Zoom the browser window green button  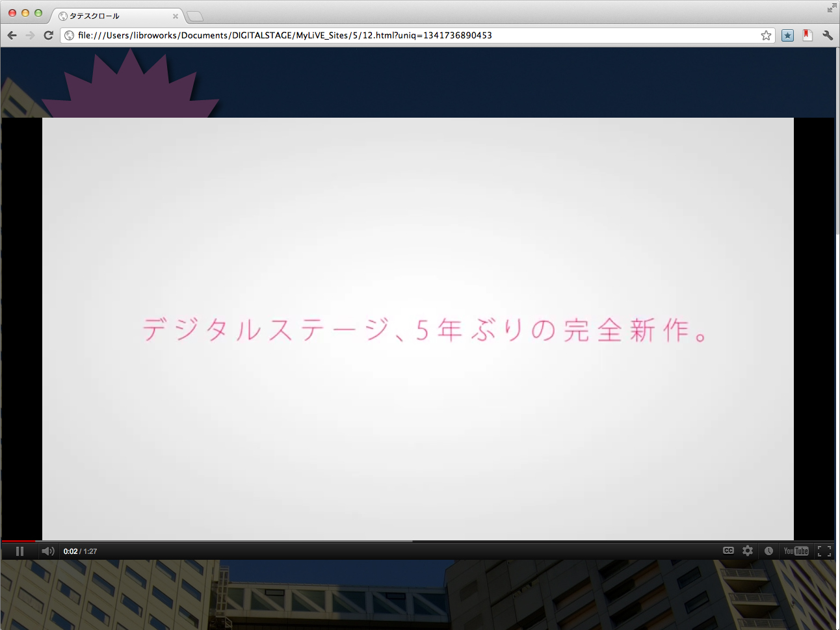38,12
